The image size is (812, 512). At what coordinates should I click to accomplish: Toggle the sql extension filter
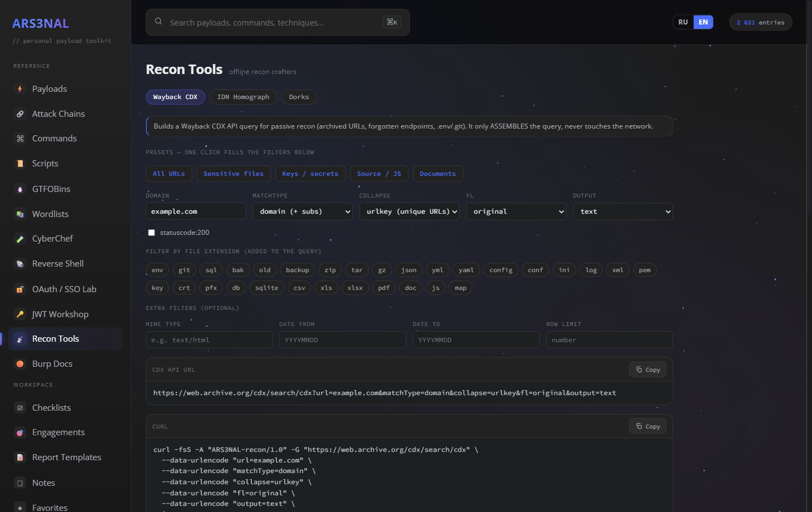[211, 270]
